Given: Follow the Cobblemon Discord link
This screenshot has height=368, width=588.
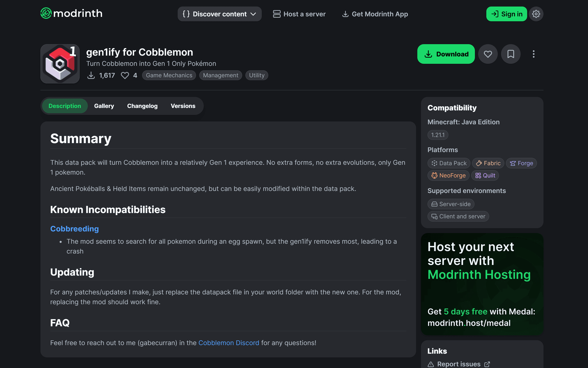Looking at the screenshot, I should tap(229, 343).
